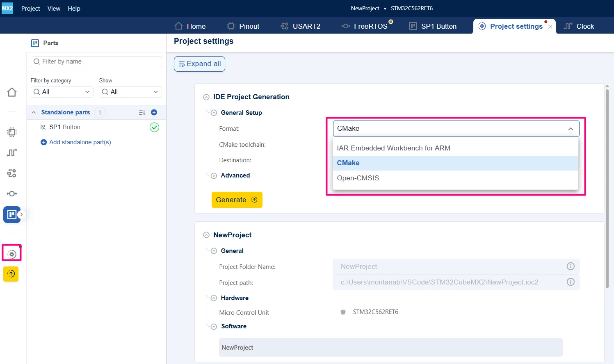The image size is (614, 364).
Task: Click info icon for Project Folder Name
Action: click(x=571, y=266)
